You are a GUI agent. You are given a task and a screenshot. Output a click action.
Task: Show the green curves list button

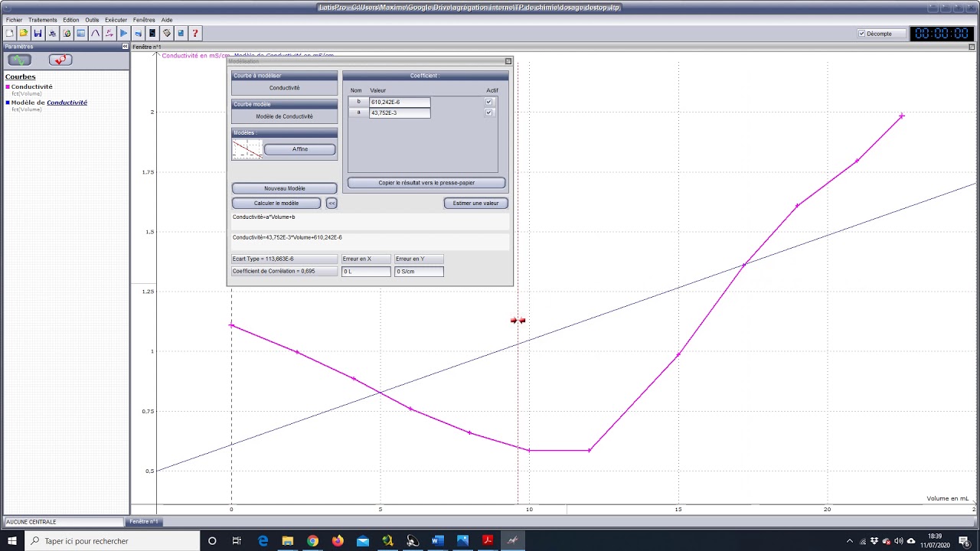(x=19, y=60)
